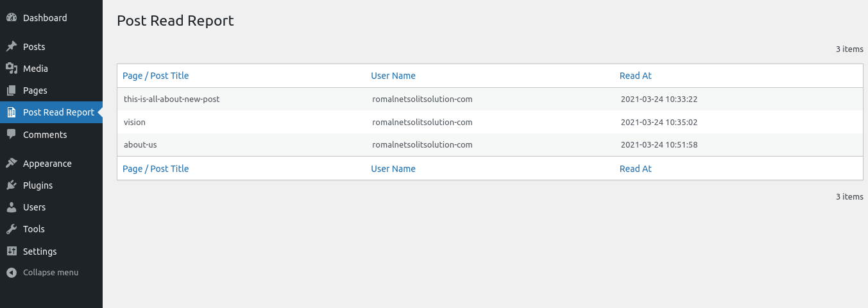Viewport: 868px width, 308px height.
Task: Sort by Read At column header
Action: point(635,76)
